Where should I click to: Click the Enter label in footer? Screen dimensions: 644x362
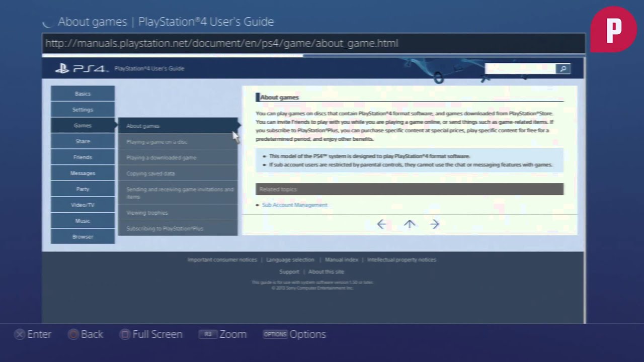tap(39, 334)
